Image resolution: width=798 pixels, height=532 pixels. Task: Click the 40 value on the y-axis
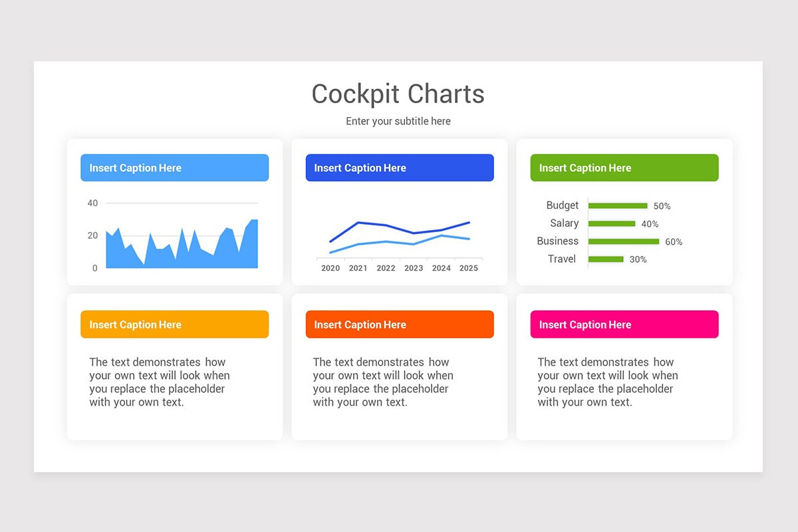(x=92, y=203)
